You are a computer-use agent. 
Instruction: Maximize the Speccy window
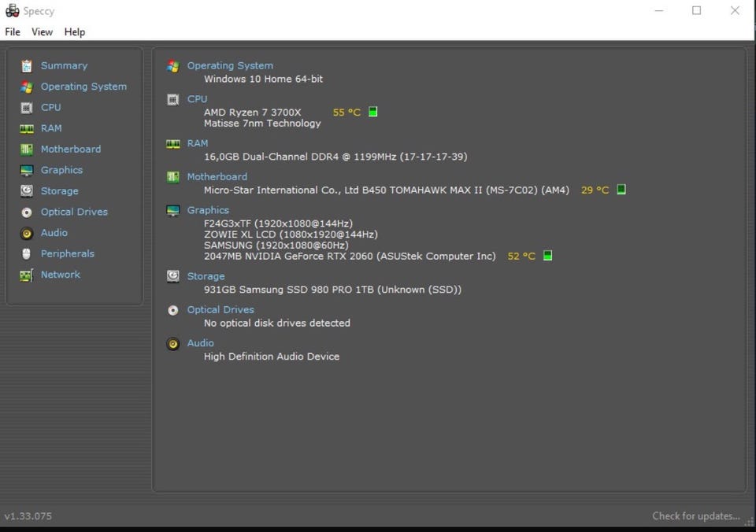coord(697,10)
